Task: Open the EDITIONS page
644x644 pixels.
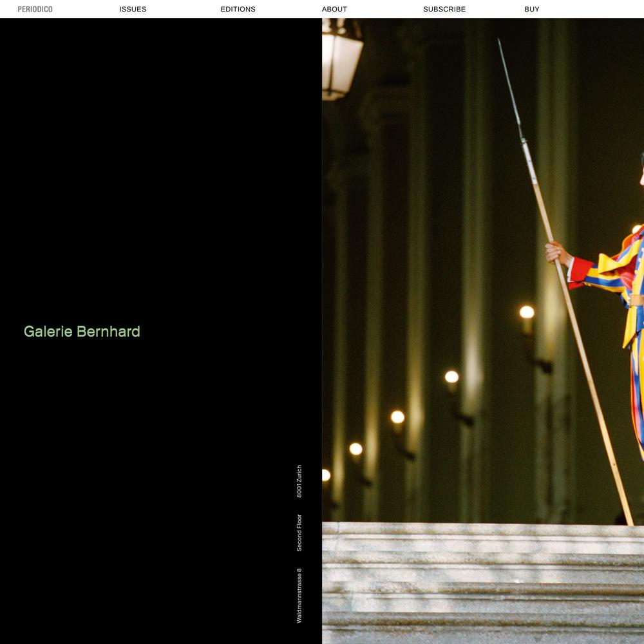Action: tap(238, 9)
